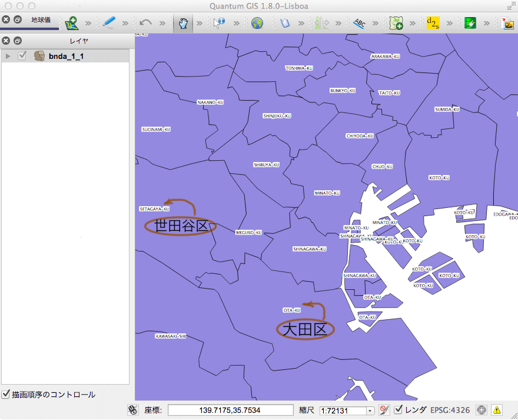Image resolution: width=518 pixels, height=420 pixels.
Task: Toggle the 描画順序のコントロール checkbox
Action: click(x=6, y=394)
